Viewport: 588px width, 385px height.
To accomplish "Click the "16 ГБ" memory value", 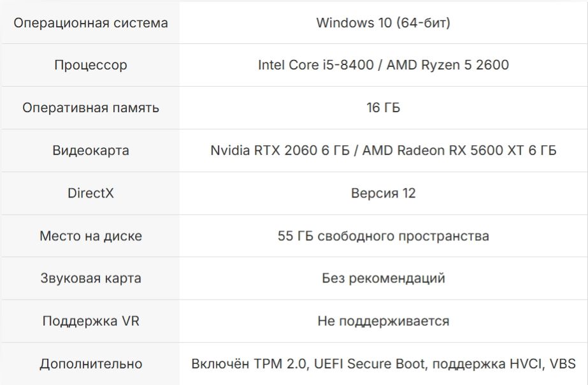I will click(383, 108).
